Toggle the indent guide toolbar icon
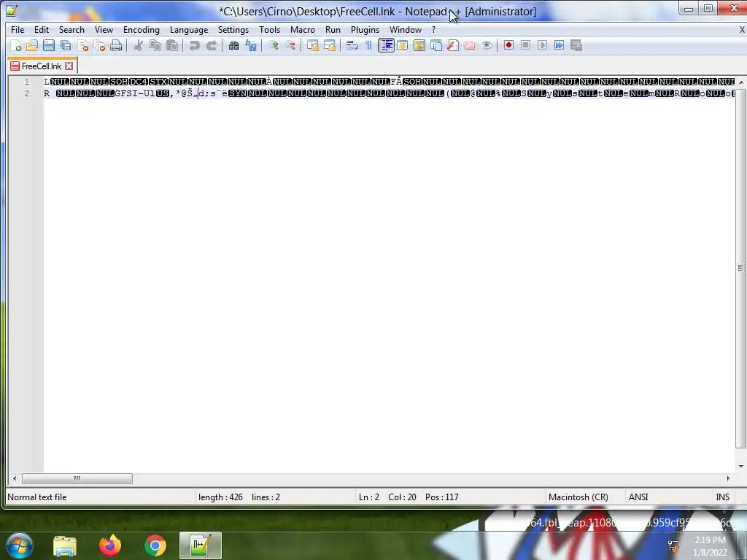This screenshot has width=747, height=560. pyautogui.click(x=386, y=46)
